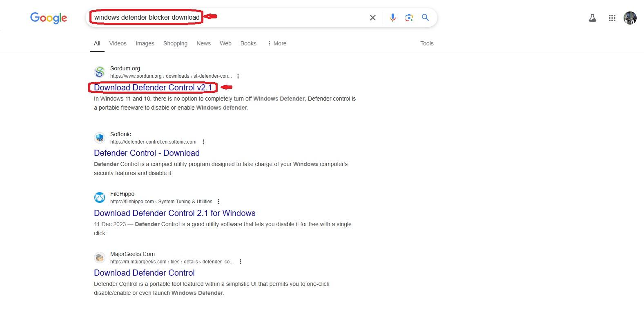Click the FileHippo site name

[122, 194]
